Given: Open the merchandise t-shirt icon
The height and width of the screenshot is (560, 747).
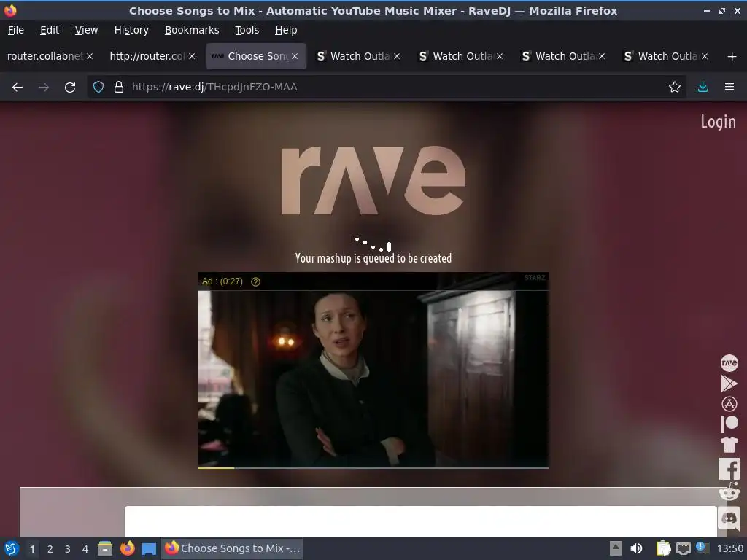Looking at the screenshot, I should (729, 445).
